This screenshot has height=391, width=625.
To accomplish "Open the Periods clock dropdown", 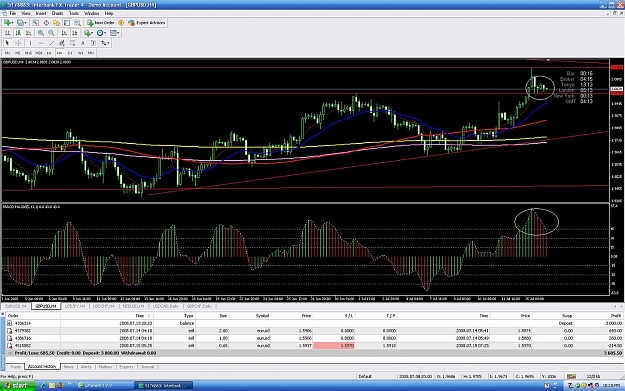I will pyautogui.click(x=101, y=33).
